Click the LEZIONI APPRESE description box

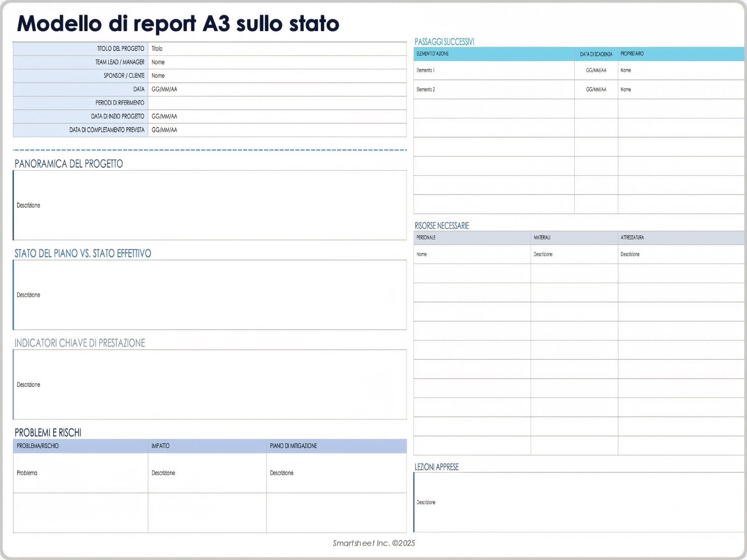pos(576,502)
